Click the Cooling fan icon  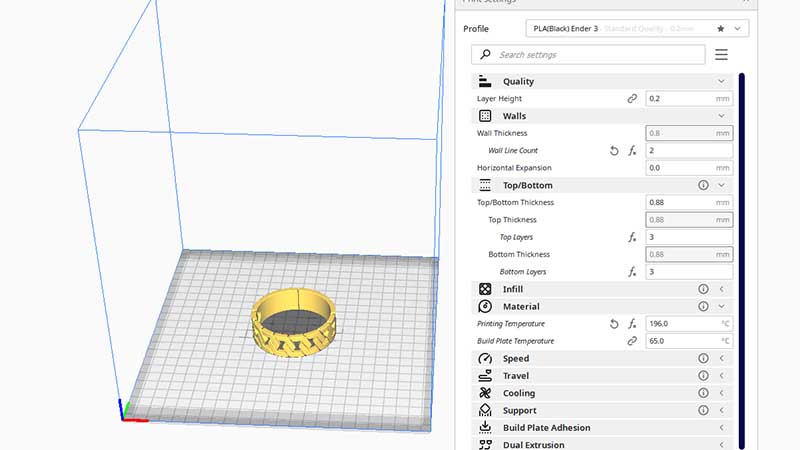coord(485,393)
